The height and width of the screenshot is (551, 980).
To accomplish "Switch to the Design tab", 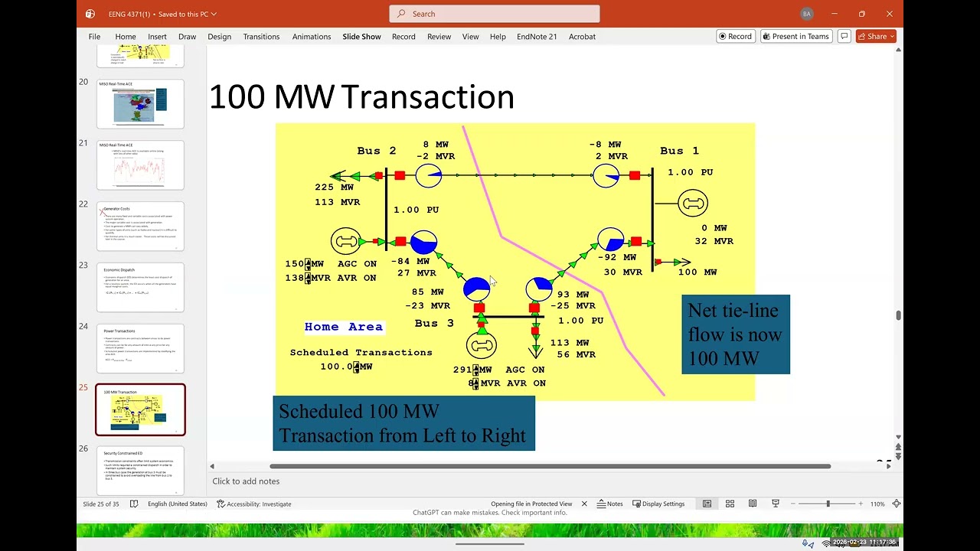I will coord(219,37).
